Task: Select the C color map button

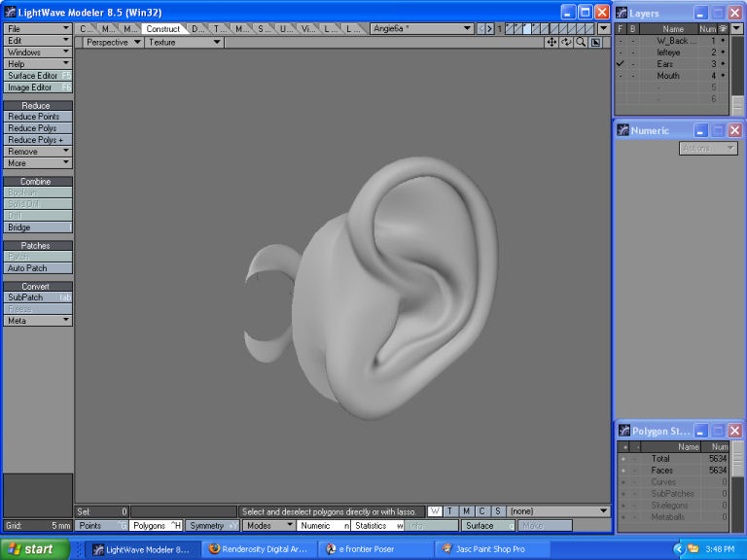Action: [x=482, y=511]
